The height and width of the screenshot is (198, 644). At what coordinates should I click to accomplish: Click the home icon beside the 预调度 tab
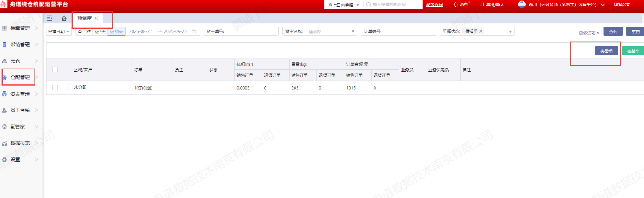pos(64,18)
